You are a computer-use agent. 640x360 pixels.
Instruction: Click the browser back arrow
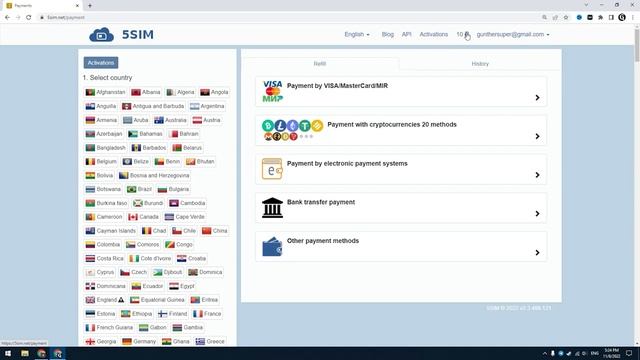point(7,17)
